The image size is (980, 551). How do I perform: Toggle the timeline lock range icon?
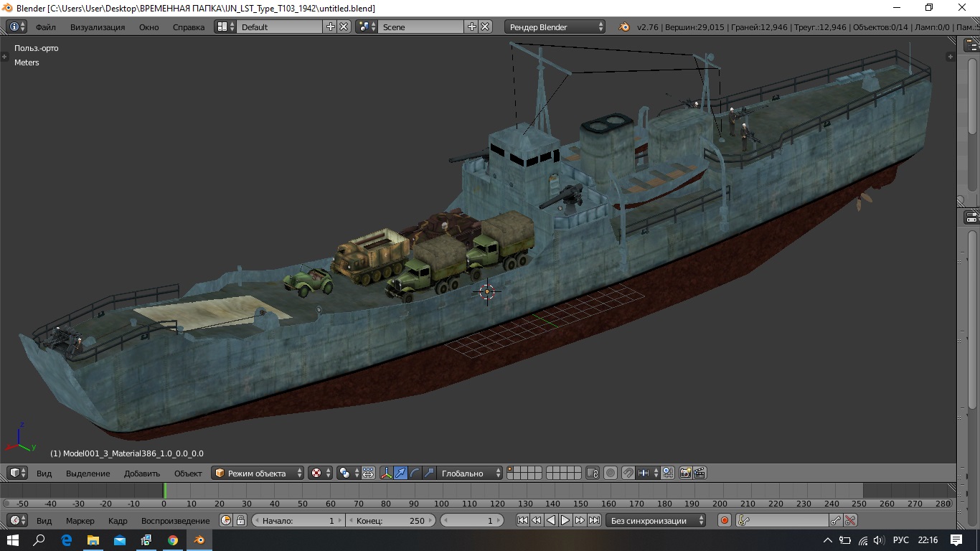240,521
